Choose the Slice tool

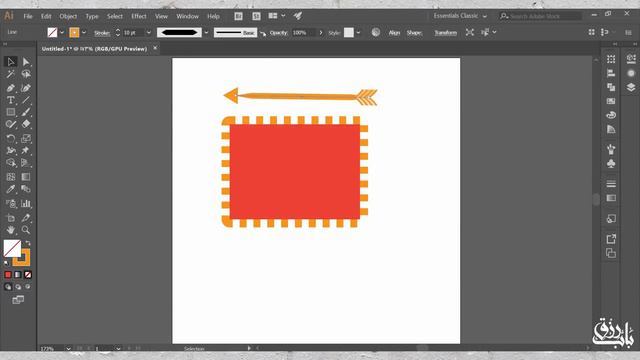(26, 218)
